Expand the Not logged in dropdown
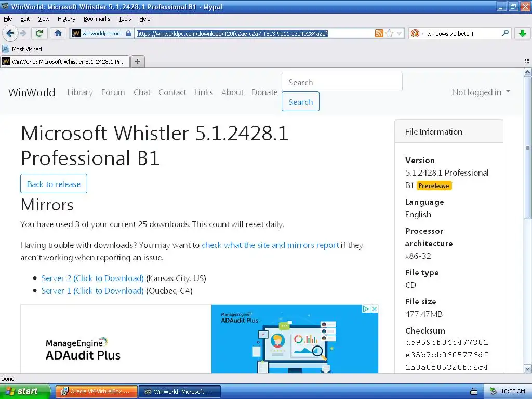 [481, 92]
